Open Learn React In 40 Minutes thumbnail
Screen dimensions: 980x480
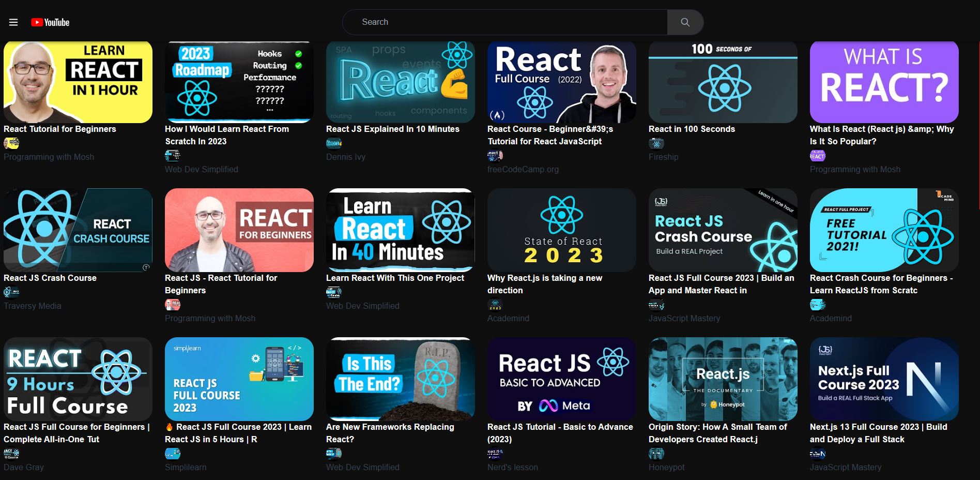click(401, 230)
